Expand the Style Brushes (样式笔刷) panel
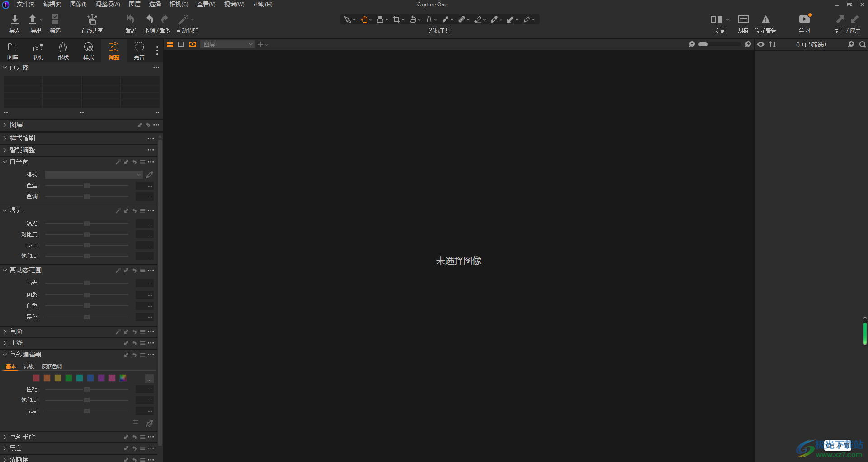The image size is (868, 462). tap(5, 138)
